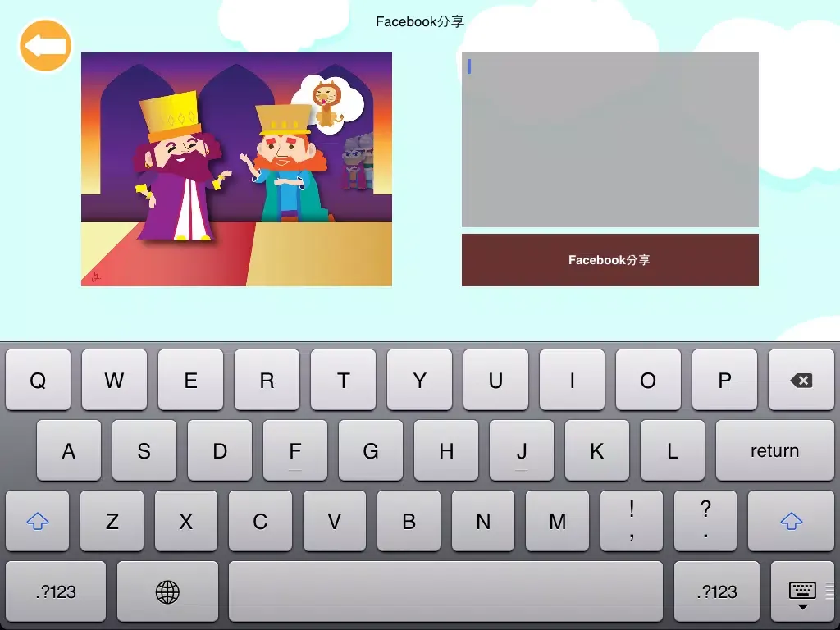Tap the left .?123 symbols key
The width and height of the screenshot is (840, 630).
tap(56, 591)
